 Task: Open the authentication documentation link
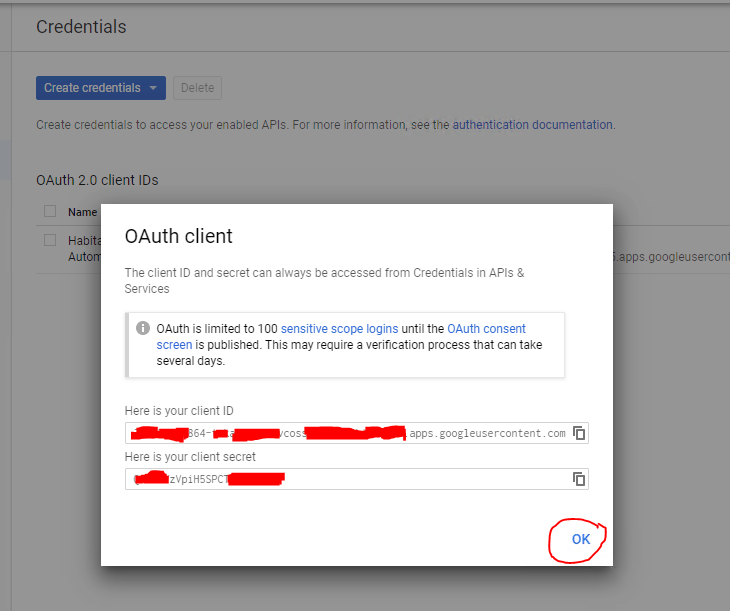[x=533, y=125]
